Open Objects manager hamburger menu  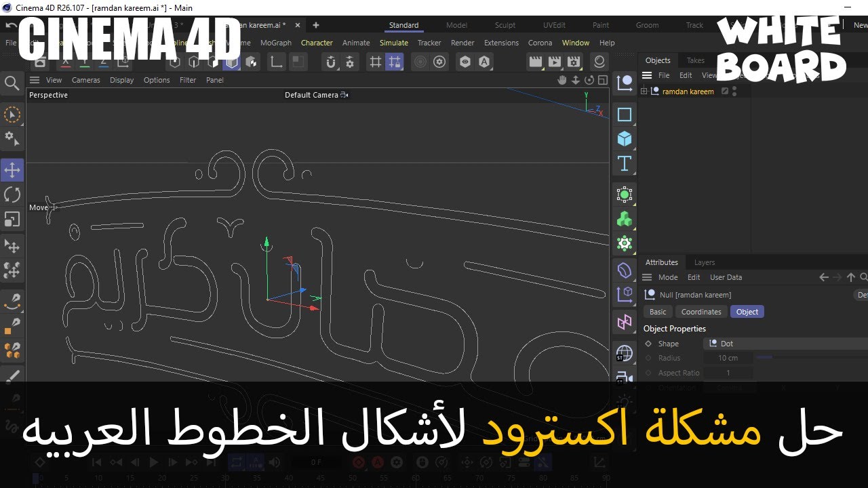pos(647,75)
